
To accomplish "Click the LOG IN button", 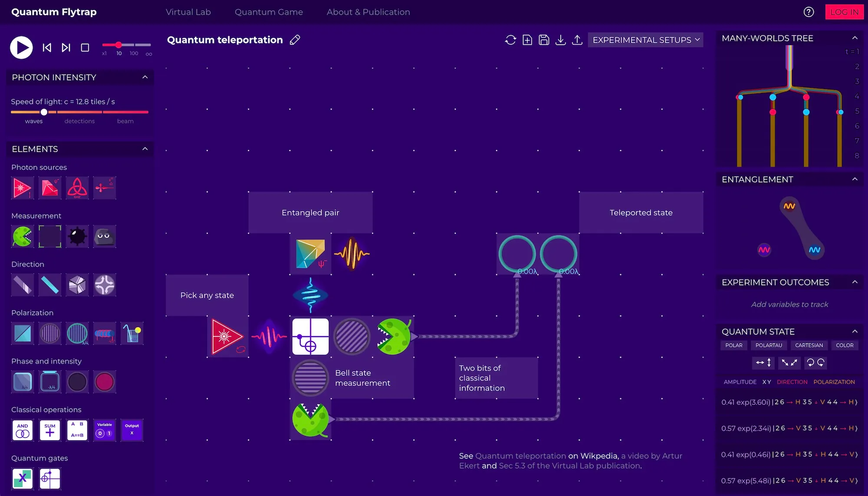I will tap(844, 12).
